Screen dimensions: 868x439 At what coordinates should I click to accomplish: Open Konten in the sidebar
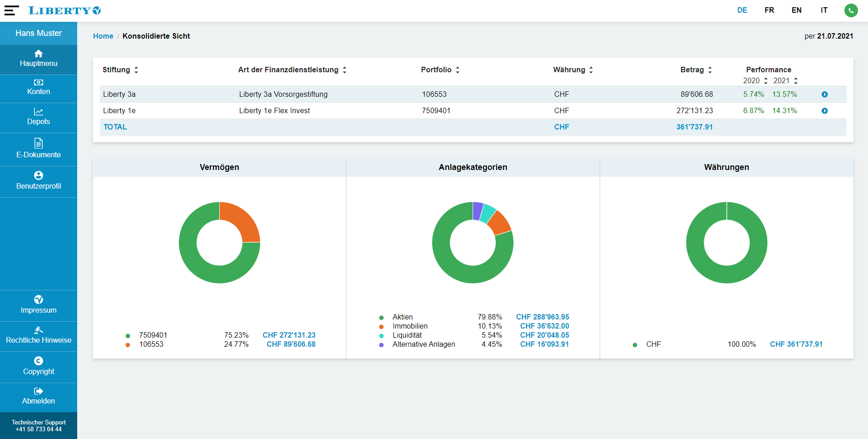point(39,89)
